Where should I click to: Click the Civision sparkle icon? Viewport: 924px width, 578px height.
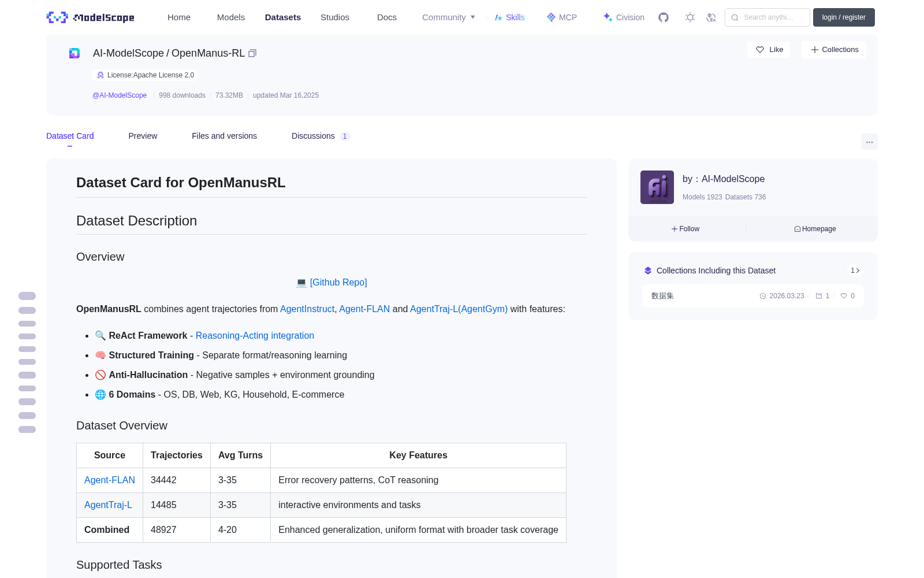608,17
